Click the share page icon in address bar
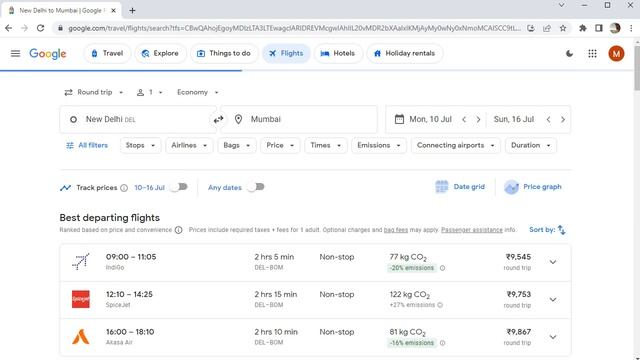The image size is (640, 360). point(547,28)
